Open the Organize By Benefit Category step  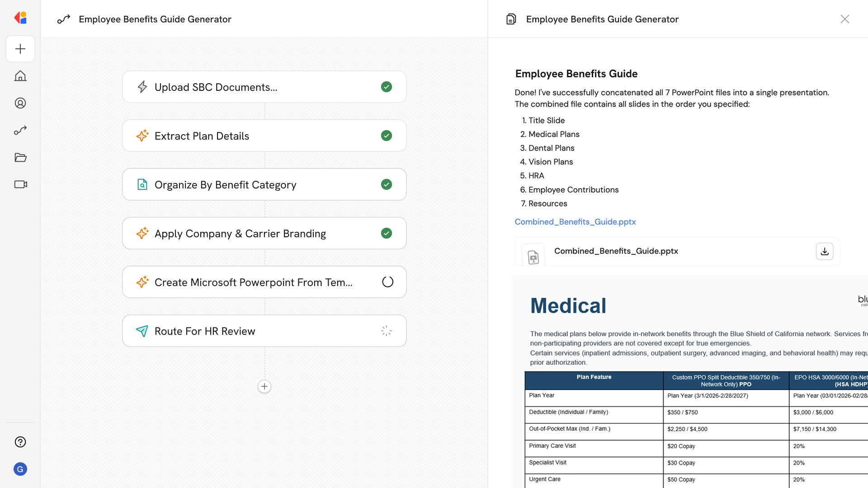[x=264, y=184]
